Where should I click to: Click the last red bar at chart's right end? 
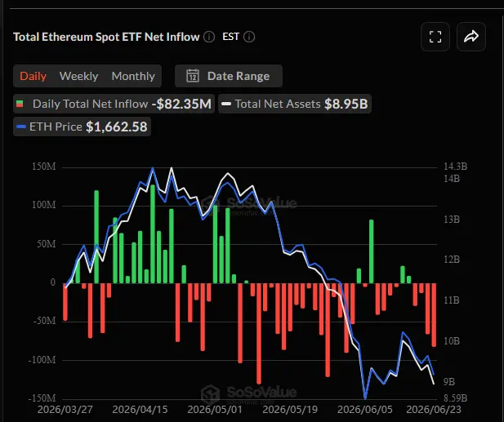point(434,315)
